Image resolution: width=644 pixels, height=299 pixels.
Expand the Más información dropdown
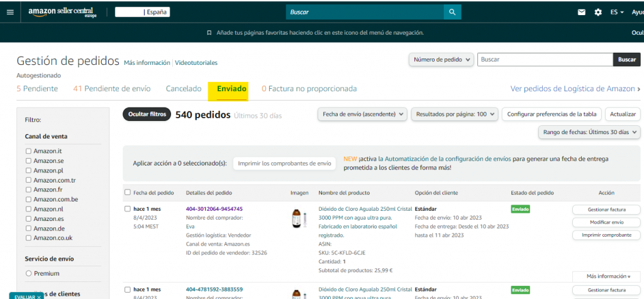point(606,276)
